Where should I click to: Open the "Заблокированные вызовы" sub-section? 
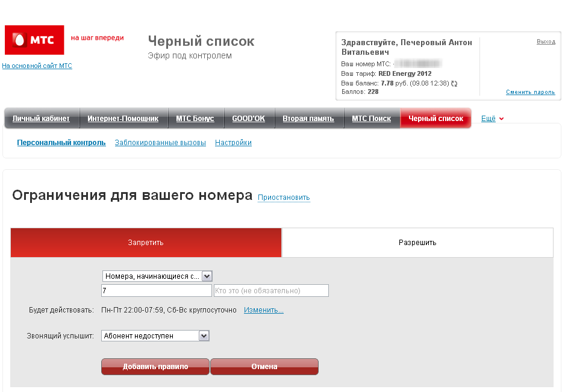tap(160, 143)
